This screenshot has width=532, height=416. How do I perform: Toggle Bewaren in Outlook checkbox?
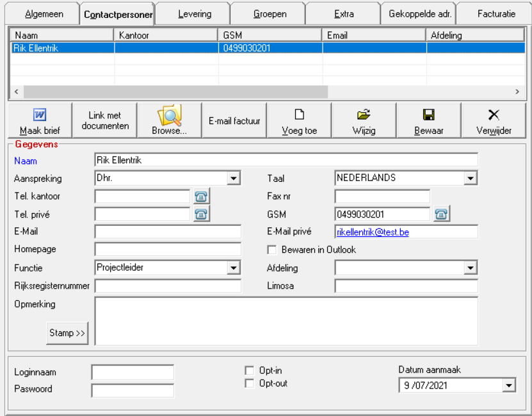click(x=272, y=250)
